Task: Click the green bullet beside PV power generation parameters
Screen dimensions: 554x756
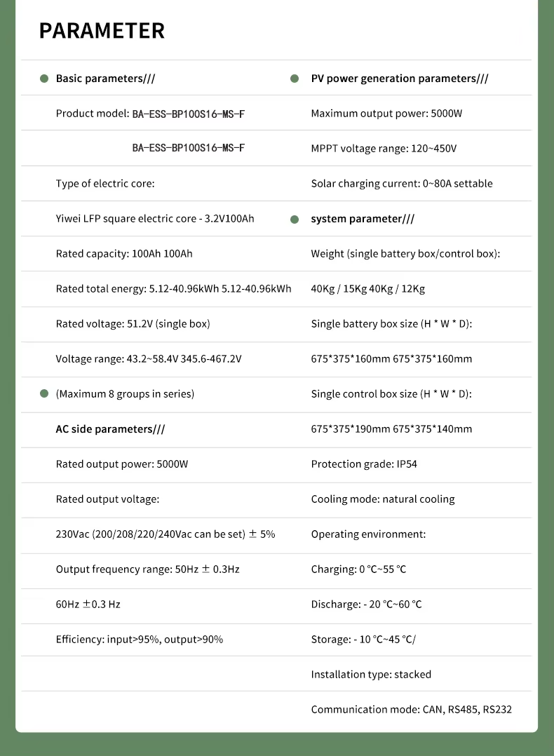Action: point(295,79)
